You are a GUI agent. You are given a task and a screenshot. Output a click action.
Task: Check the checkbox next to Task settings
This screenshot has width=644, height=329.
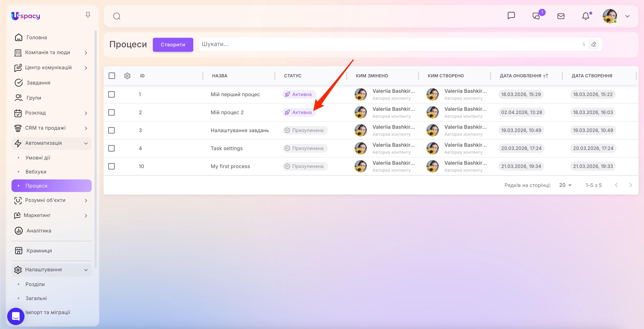point(111,148)
